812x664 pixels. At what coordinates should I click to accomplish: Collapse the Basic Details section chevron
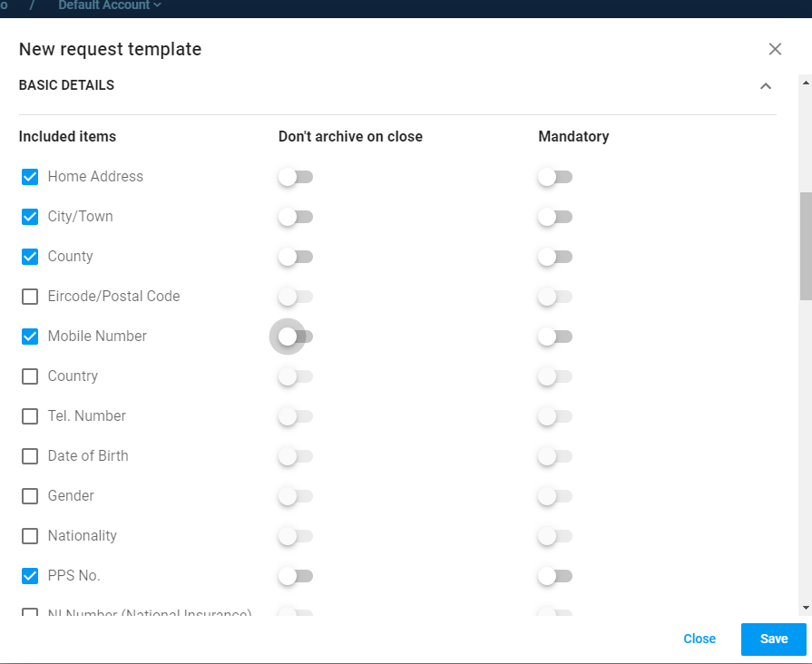[766, 86]
